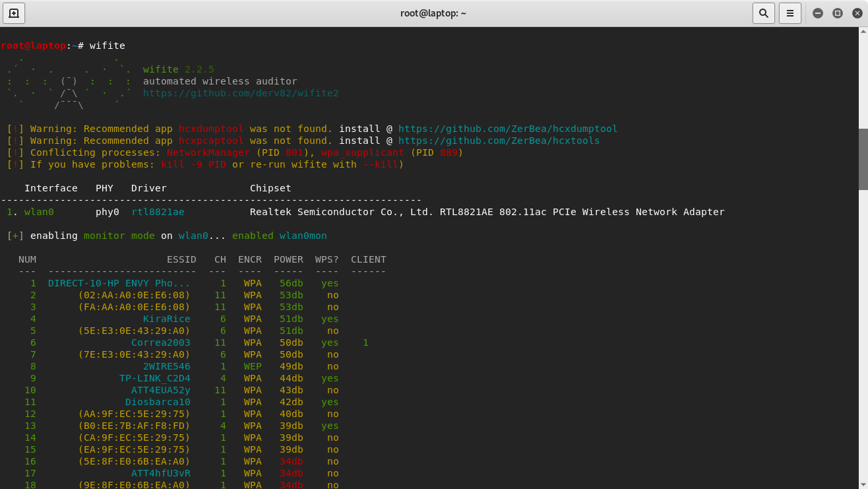Screen dimensions: 868x489
Task: Click the wlan0mon enabled text
Action: coord(303,236)
